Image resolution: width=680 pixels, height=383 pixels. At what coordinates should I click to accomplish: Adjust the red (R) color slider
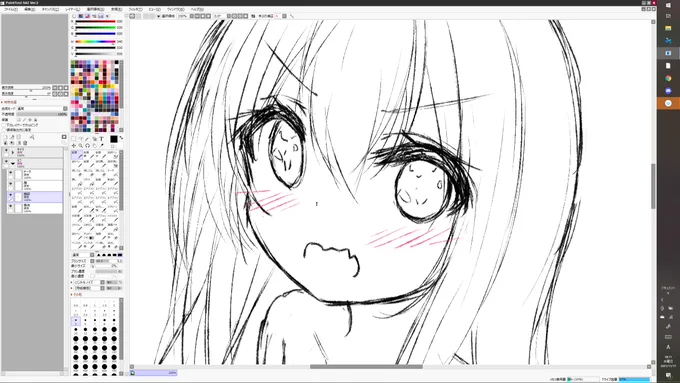point(95,21)
